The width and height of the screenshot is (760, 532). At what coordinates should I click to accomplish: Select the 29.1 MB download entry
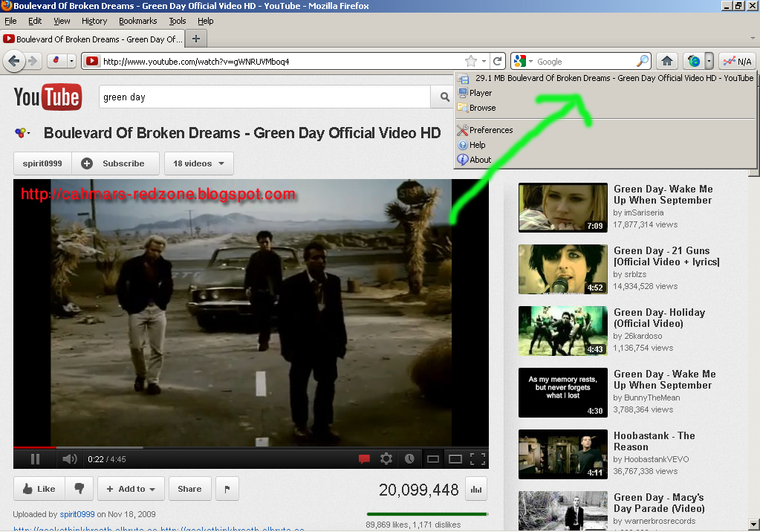tap(605, 78)
